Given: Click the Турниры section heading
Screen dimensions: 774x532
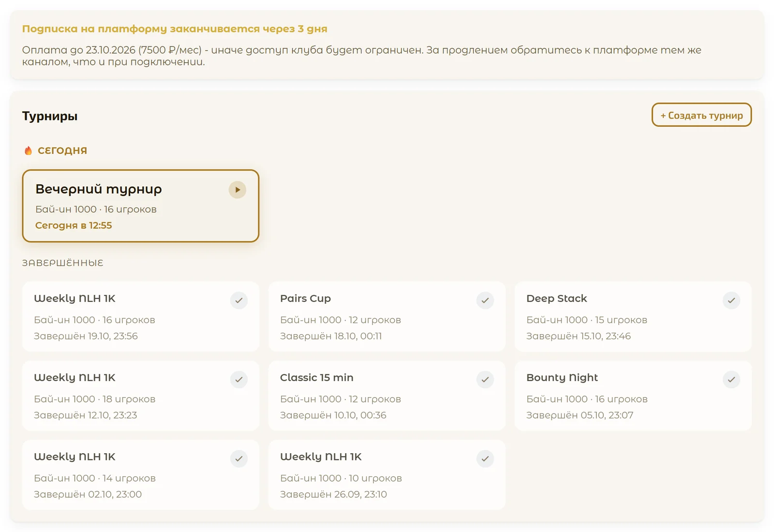Looking at the screenshot, I should [50, 117].
